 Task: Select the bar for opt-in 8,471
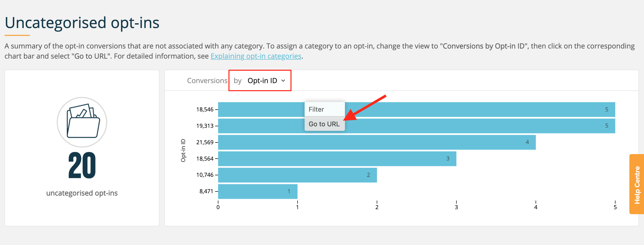pos(258,191)
